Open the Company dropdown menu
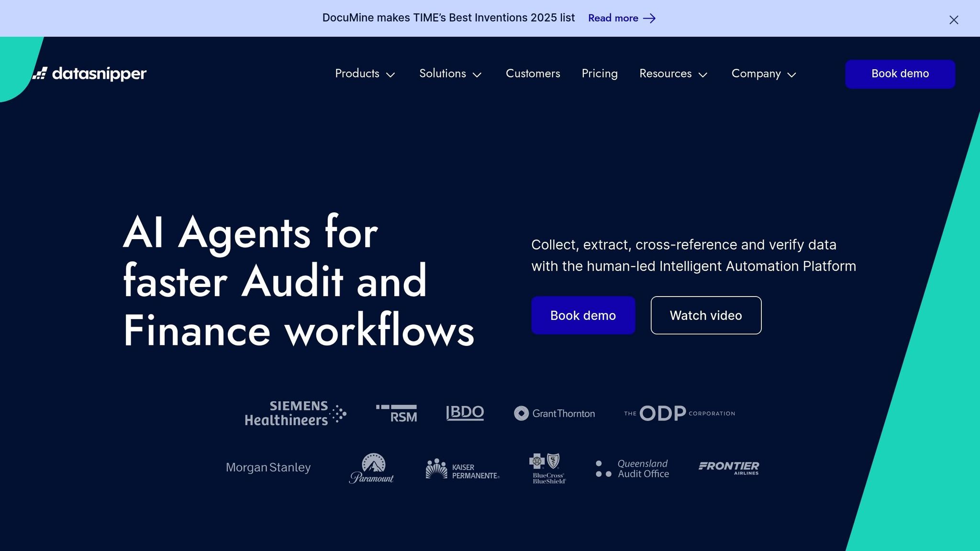980x551 pixels. 763,74
